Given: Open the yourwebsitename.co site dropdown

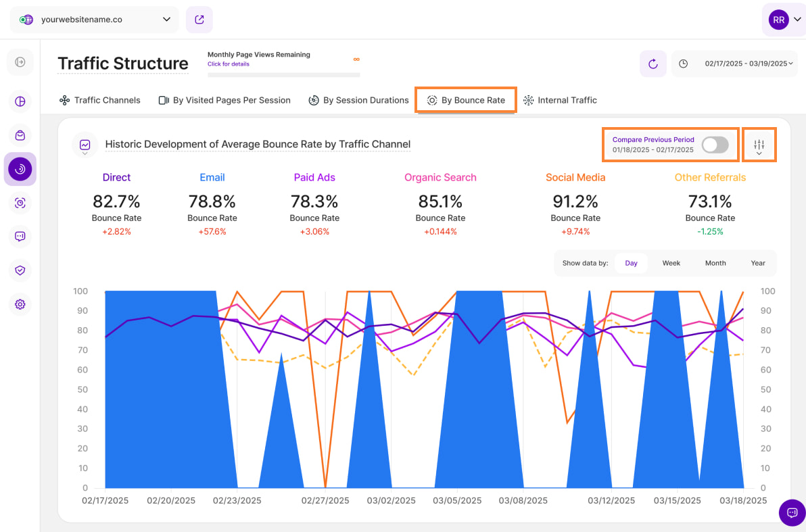Looking at the screenshot, I should (95, 20).
